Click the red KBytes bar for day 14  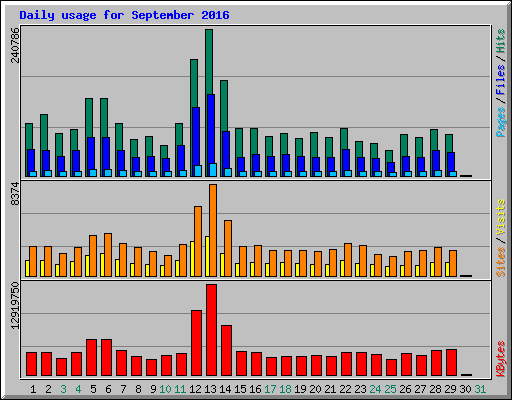pos(226,351)
